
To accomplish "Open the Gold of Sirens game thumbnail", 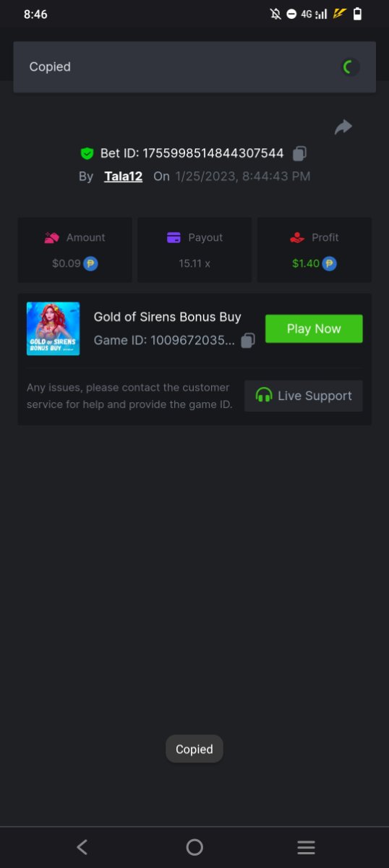I will pos(53,328).
